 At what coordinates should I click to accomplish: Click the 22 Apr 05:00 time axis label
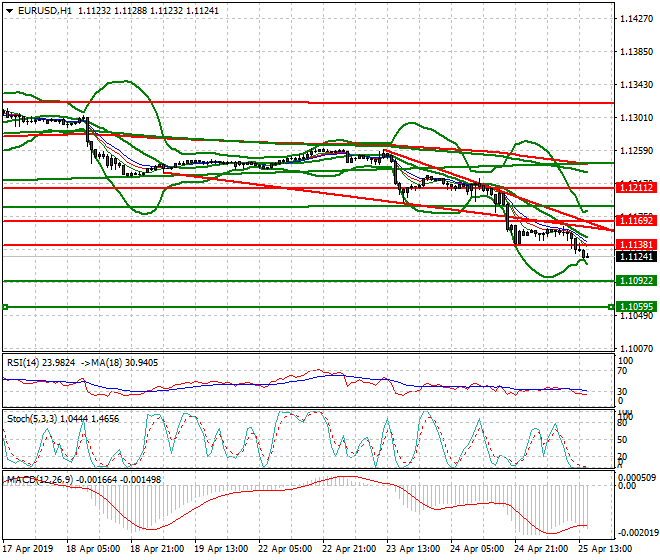coord(285,549)
